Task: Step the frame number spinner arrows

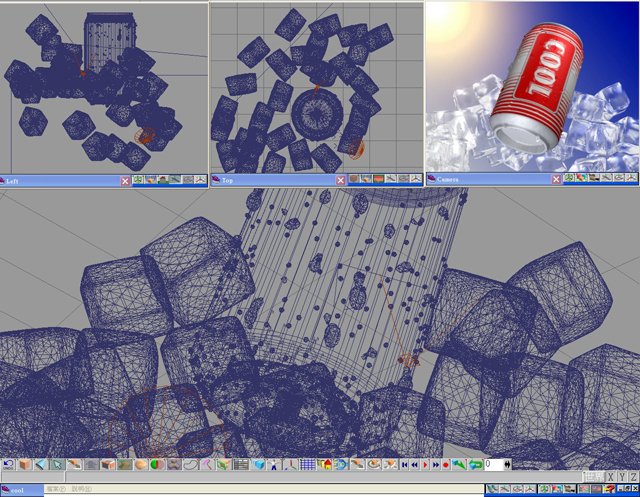Action: click(508, 465)
